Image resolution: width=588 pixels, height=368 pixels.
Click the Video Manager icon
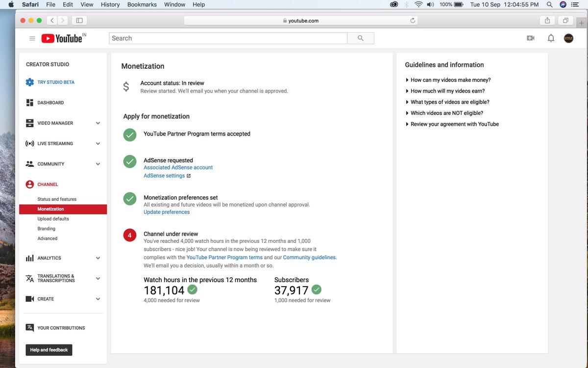click(x=30, y=123)
